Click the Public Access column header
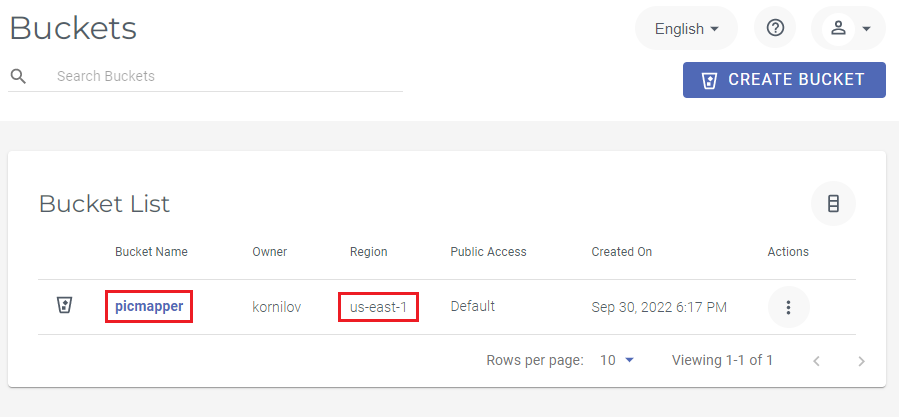The width and height of the screenshot is (899, 417). pyautogui.click(x=488, y=252)
